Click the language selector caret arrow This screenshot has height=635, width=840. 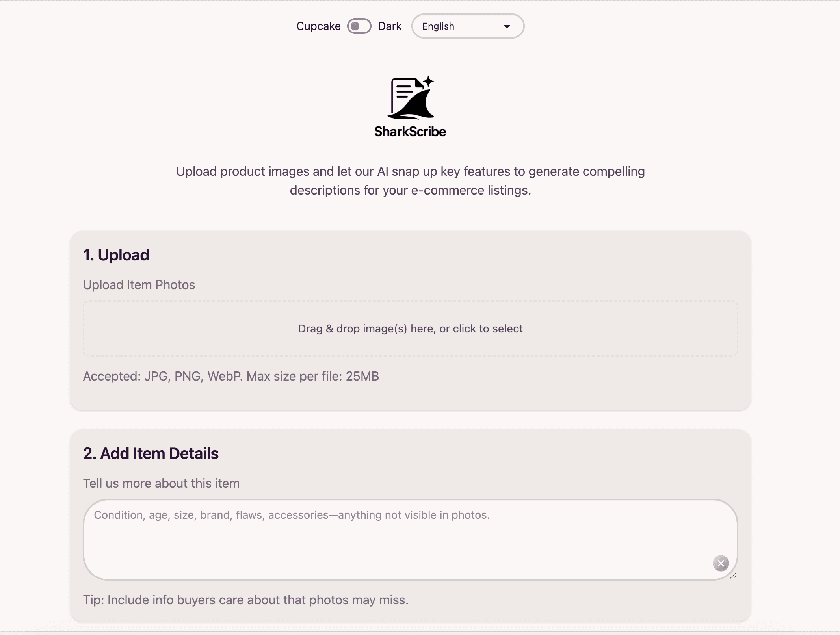pyautogui.click(x=507, y=27)
